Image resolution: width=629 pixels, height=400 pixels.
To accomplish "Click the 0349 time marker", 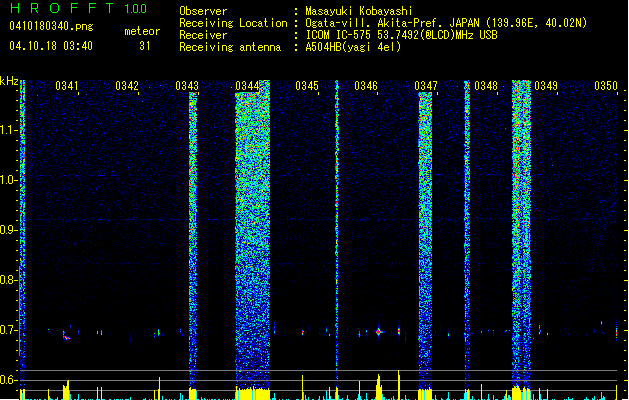I will (546, 86).
